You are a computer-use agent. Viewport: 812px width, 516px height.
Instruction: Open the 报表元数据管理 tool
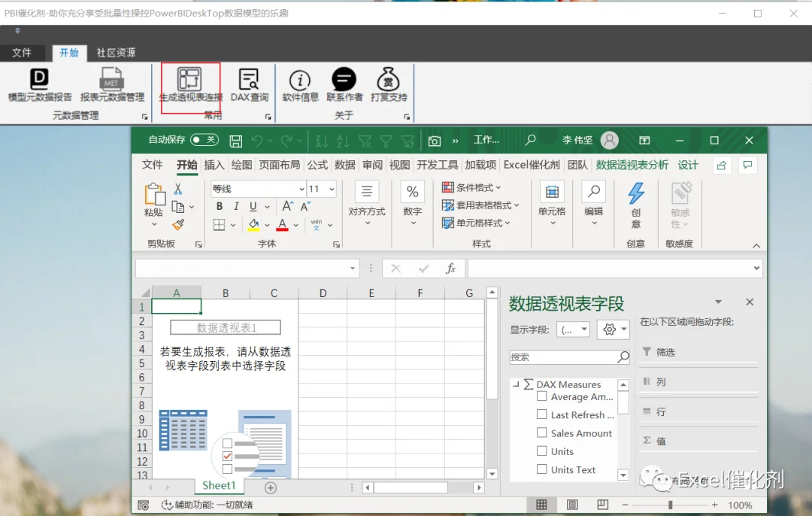[112, 84]
